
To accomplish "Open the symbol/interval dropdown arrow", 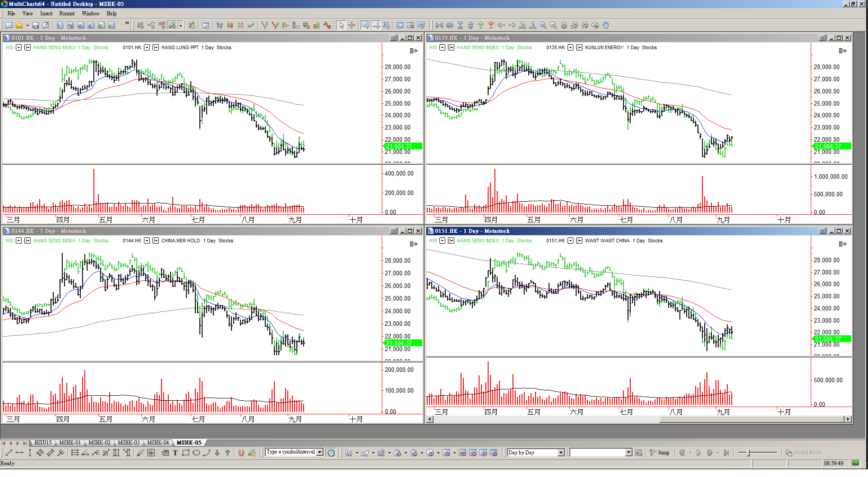I will [320, 452].
